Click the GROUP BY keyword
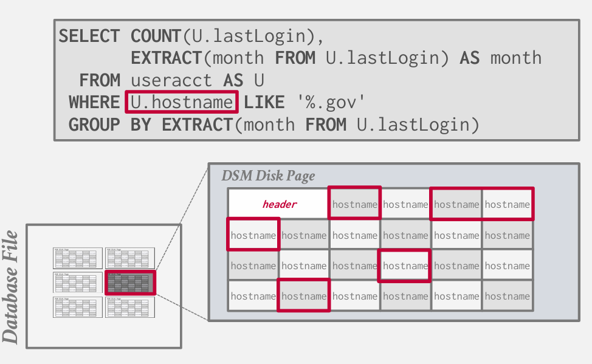The width and height of the screenshot is (592, 364). pyautogui.click(x=111, y=125)
